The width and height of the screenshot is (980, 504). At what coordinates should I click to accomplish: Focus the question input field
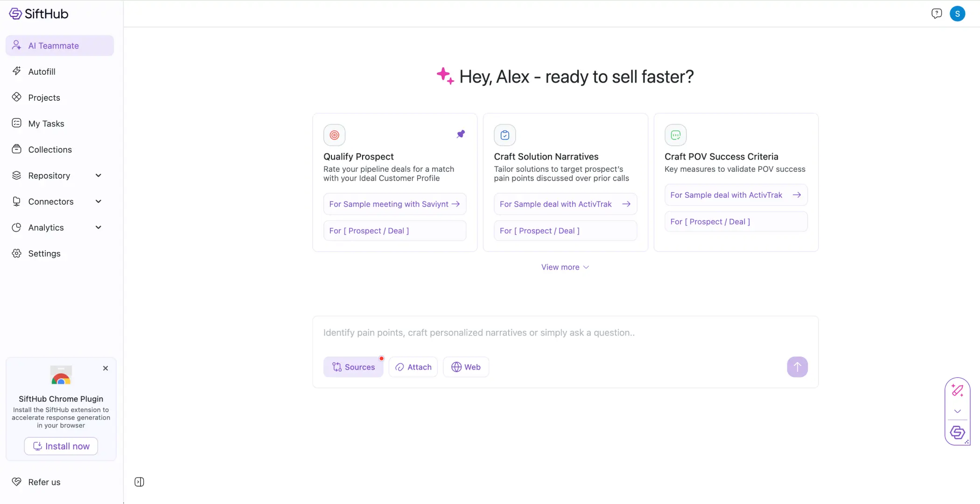coord(565,333)
